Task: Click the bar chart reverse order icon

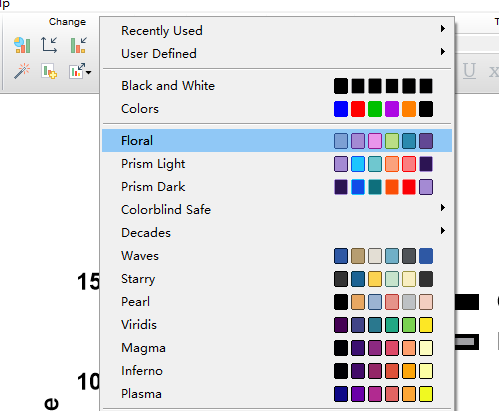Action: click(x=78, y=45)
